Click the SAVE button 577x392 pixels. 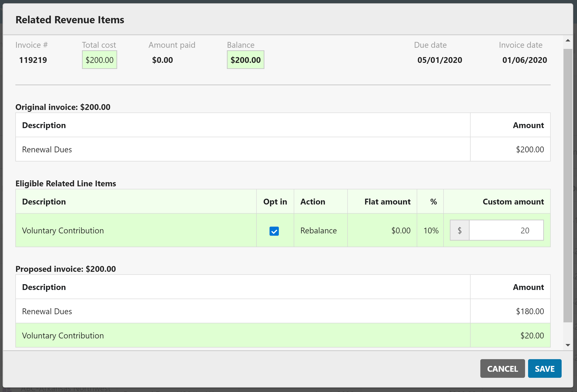[545, 368]
